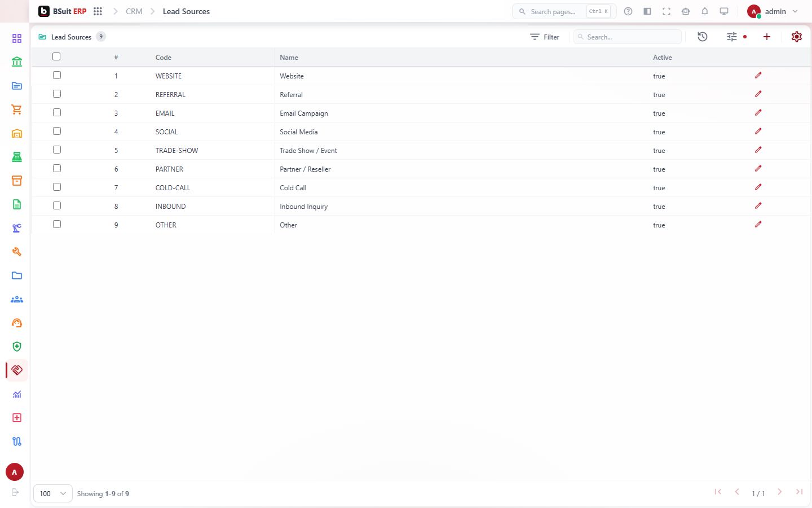Open the bank/finance module in sidebar
Image resolution: width=812 pixels, height=508 pixels.
(x=17, y=62)
